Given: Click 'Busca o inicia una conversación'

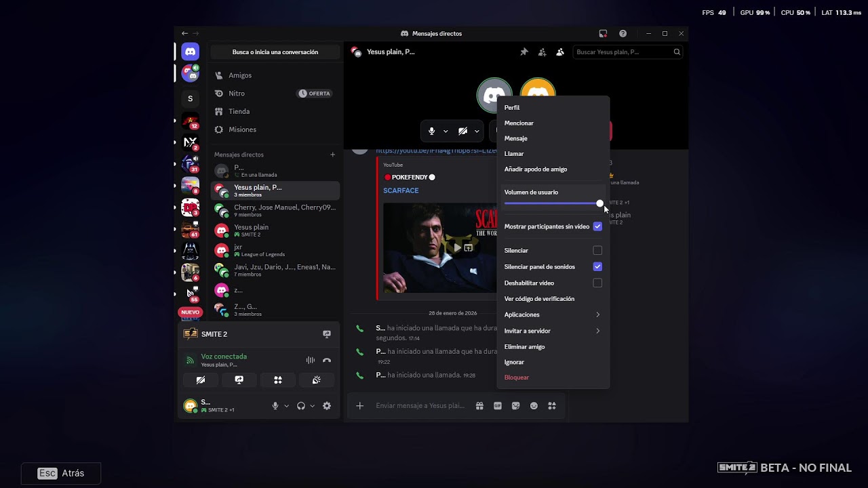Looking at the screenshot, I should (x=275, y=52).
